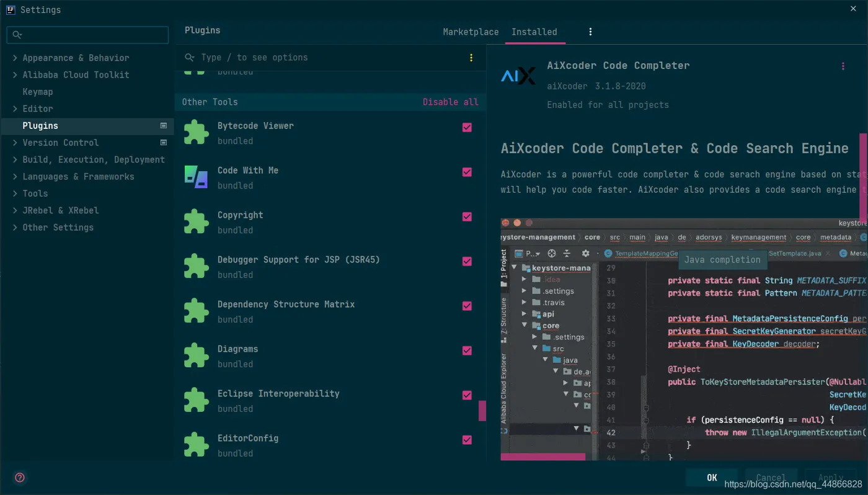
Task: Click the plugin list scrollbar thumb
Action: pos(482,411)
